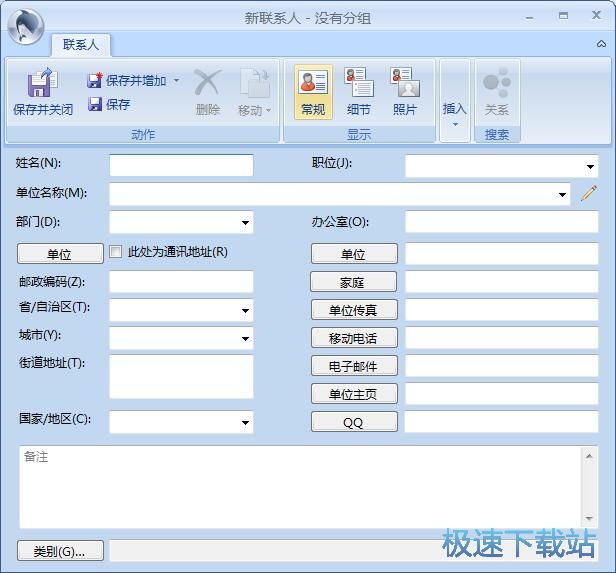Open the Move (移动) menu icon
The height and width of the screenshot is (573, 616).
click(x=255, y=82)
